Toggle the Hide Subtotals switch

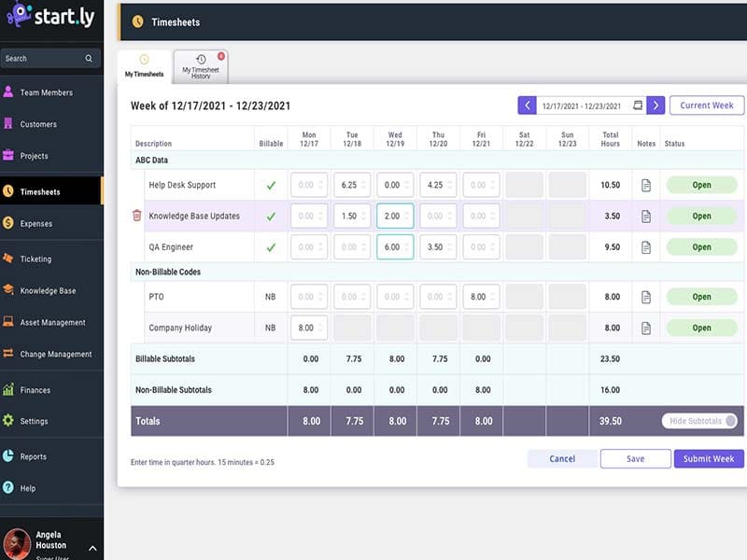click(x=729, y=421)
